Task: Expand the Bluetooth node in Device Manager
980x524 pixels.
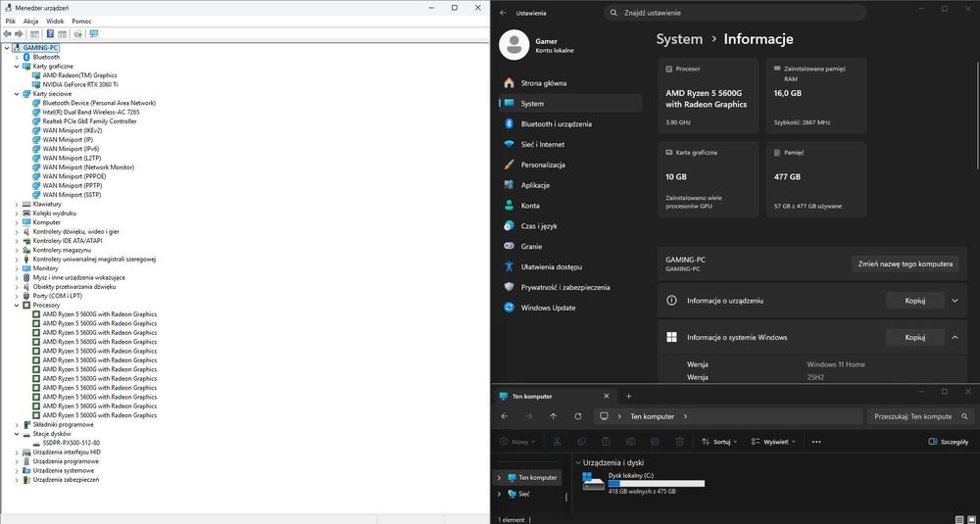Action: click(x=17, y=57)
